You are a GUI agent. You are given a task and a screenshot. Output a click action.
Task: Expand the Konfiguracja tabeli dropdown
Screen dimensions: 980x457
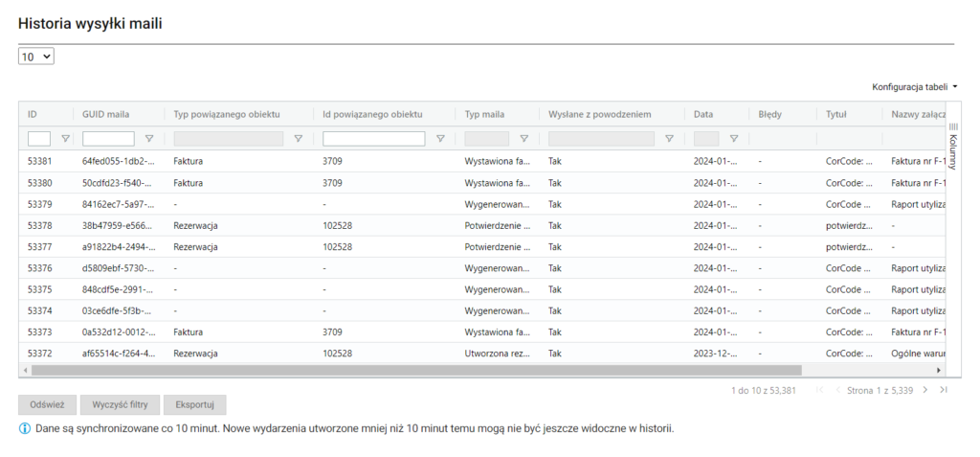point(914,87)
